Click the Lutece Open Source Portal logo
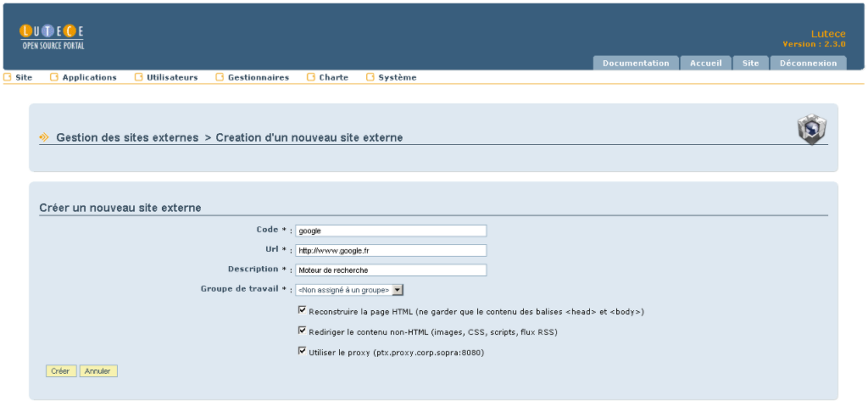Viewport: 868px width, 406px height. (52, 37)
